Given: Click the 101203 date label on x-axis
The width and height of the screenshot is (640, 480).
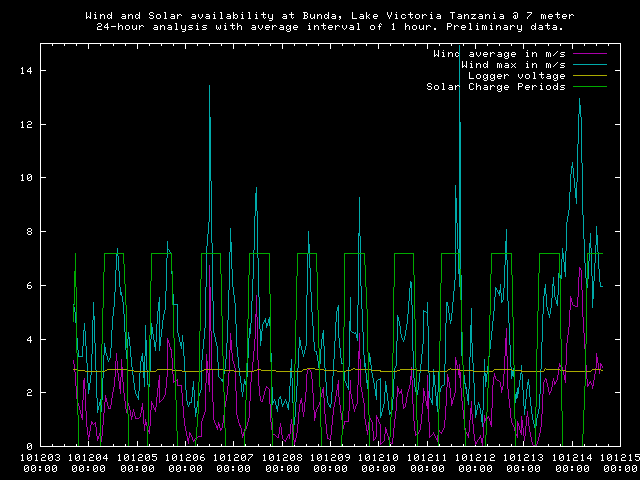Looking at the screenshot, I should [x=40, y=458].
